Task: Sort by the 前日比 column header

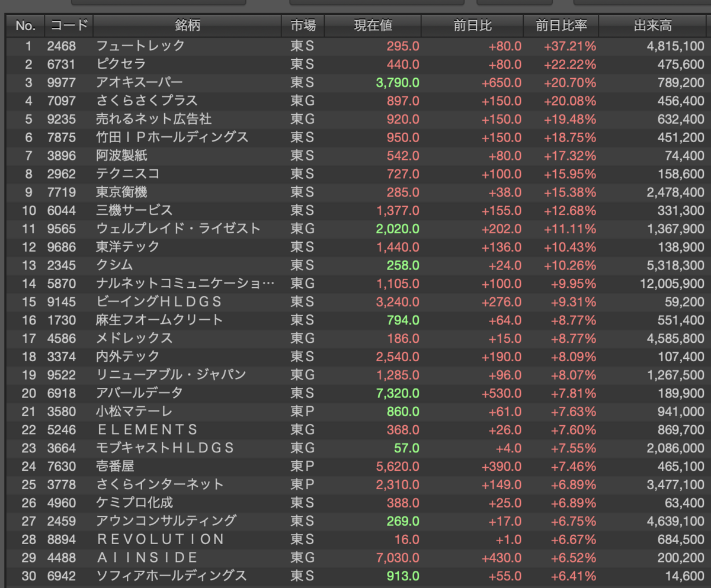Action: tap(472, 26)
